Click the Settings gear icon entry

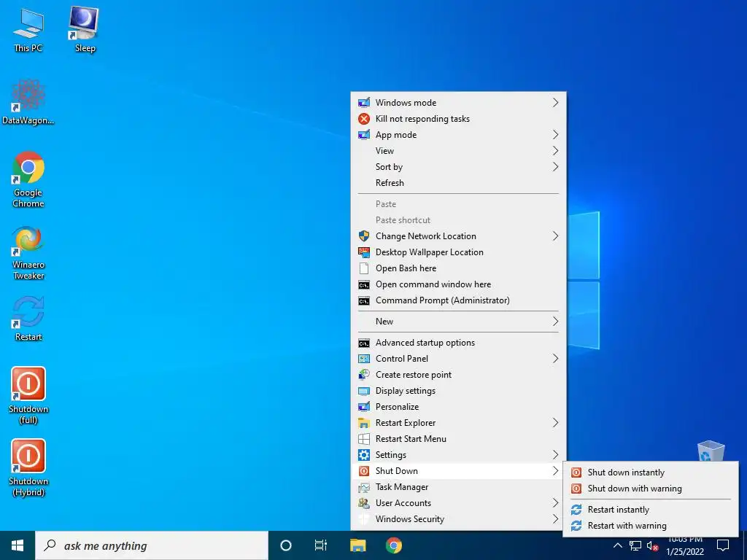point(458,455)
